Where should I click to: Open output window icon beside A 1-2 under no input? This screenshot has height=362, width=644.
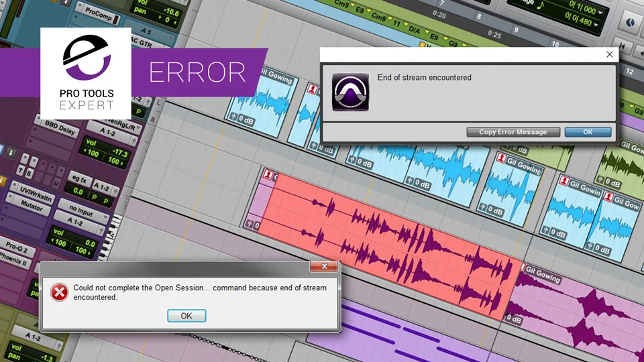pos(101,231)
